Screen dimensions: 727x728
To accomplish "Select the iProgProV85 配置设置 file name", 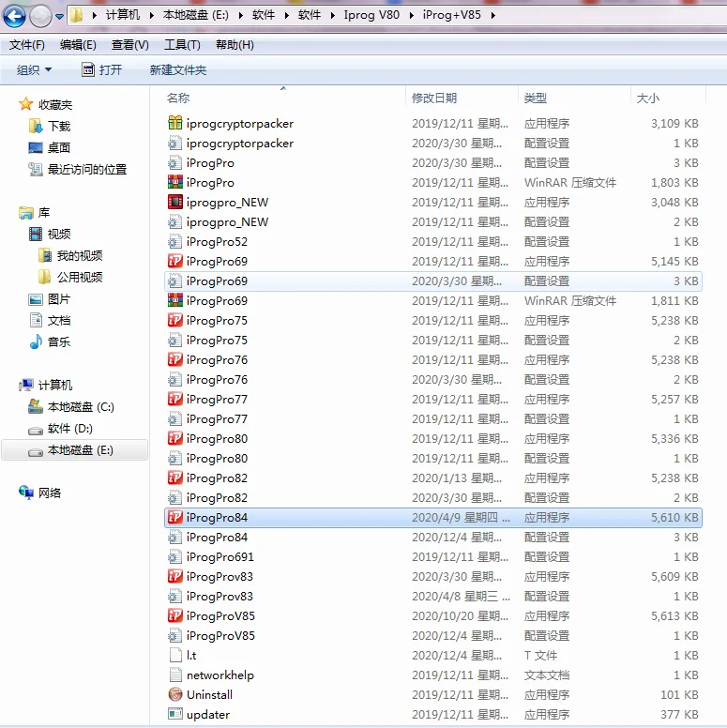I will pos(220,636).
